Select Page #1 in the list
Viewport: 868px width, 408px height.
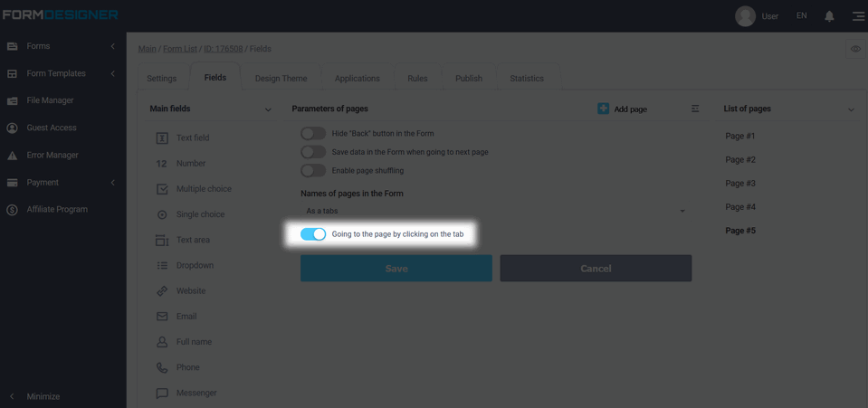740,137
